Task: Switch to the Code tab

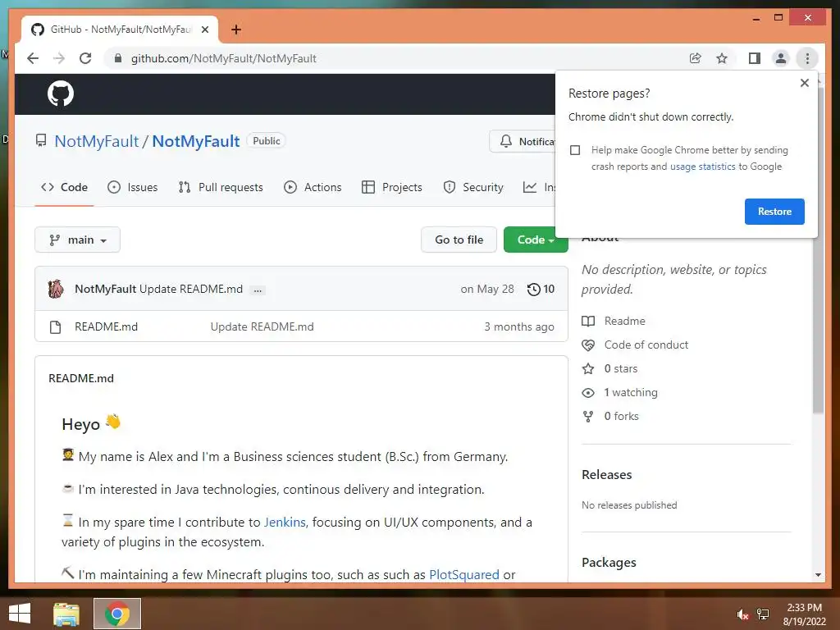Action: 64,188
